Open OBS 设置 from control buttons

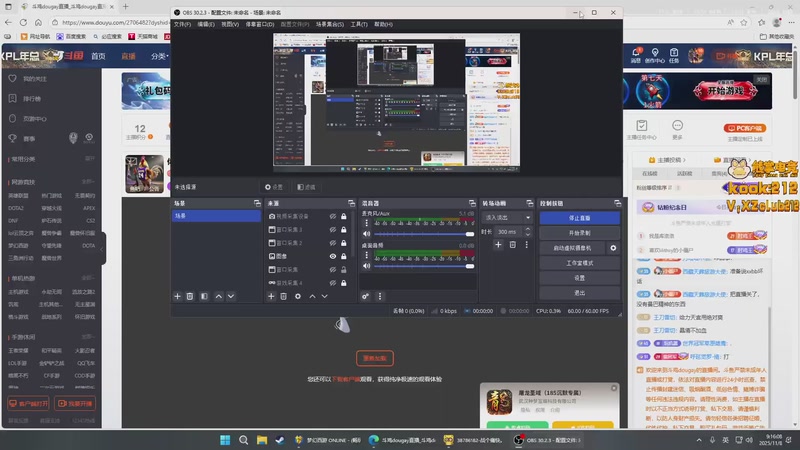580,278
